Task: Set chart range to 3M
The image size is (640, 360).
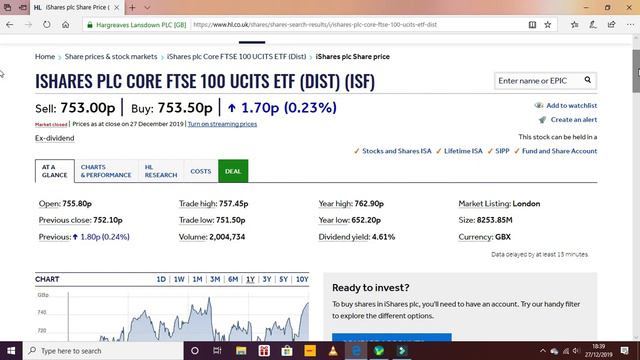Action: pyautogui.click(x=215, y=279)
